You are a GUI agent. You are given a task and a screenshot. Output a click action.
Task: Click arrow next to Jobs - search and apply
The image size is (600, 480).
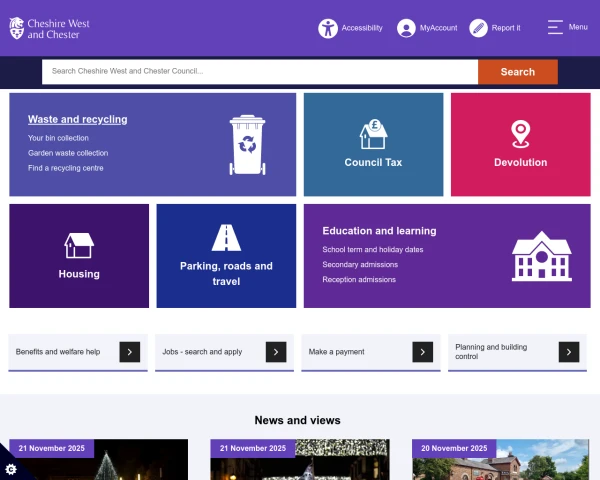pos(276,352)
